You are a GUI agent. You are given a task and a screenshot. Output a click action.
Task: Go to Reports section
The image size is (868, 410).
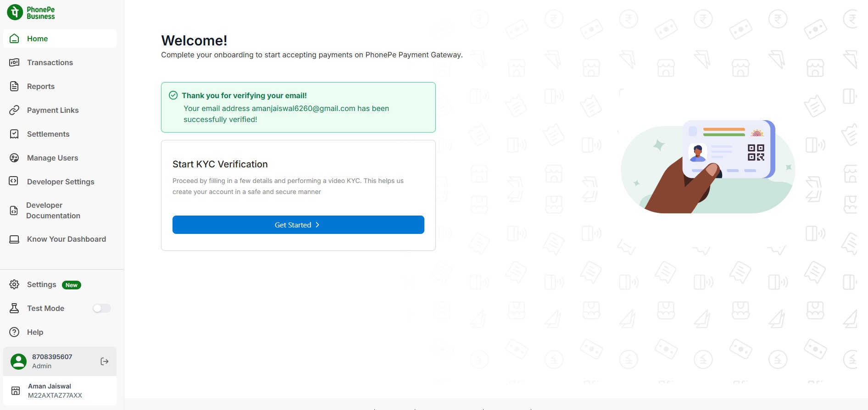(x=60, y=86)
